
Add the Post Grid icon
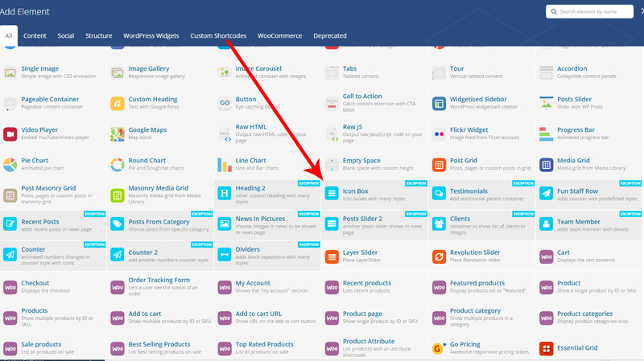click(439, 165)
